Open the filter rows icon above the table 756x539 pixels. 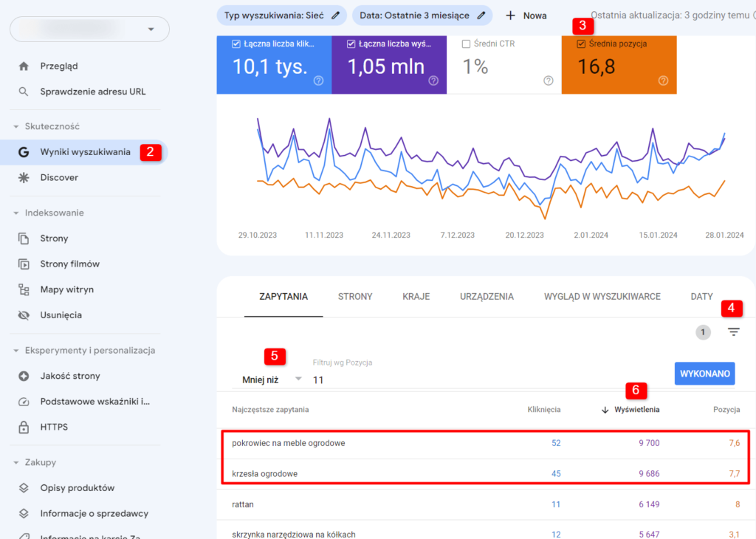tap(733, 332)
